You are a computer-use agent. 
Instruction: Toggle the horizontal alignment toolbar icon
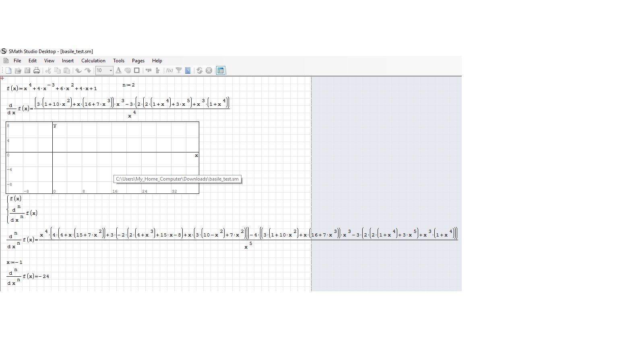pos(149,70)
